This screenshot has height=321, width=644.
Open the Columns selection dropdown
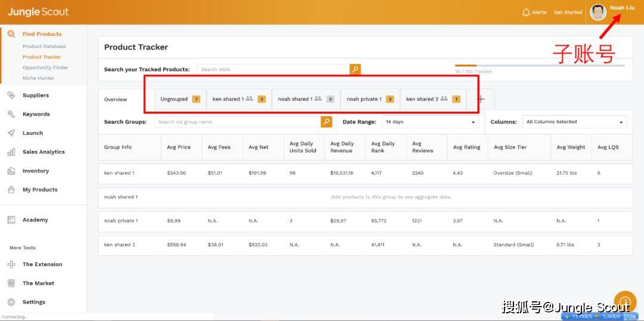point(574,122)
